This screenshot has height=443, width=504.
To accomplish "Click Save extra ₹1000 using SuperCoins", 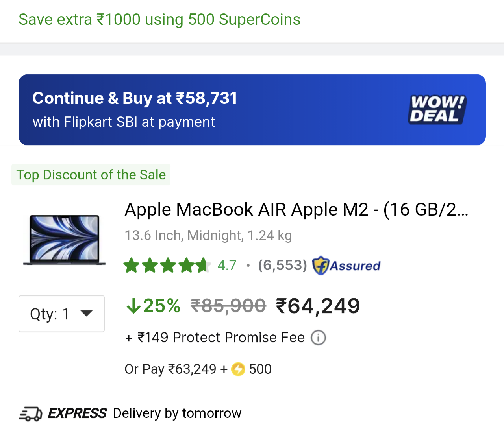I will pyautogui.click(x=159, y=20).
